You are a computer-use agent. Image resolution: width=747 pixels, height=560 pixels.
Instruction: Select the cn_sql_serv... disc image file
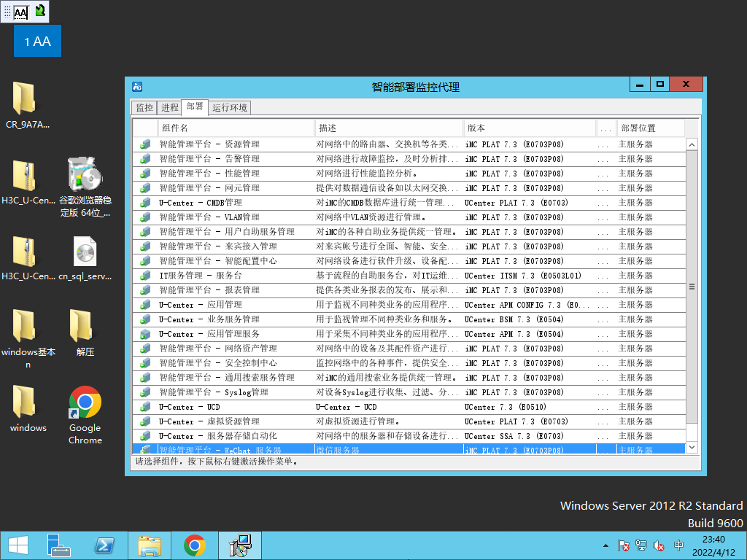point(85,258)
